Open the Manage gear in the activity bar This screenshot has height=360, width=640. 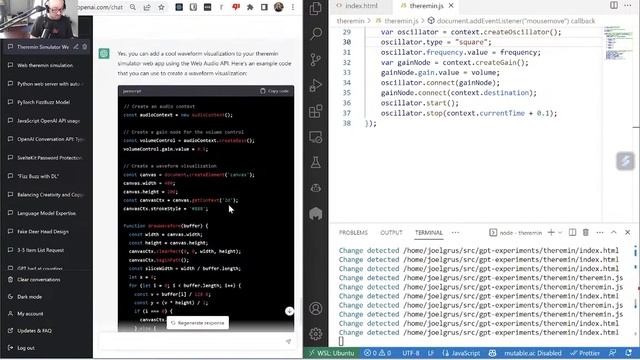(x=316, y=334)
